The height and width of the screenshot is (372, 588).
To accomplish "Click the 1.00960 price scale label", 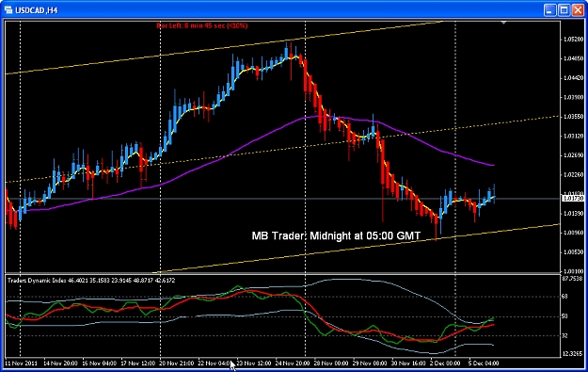I will (574, 233).
